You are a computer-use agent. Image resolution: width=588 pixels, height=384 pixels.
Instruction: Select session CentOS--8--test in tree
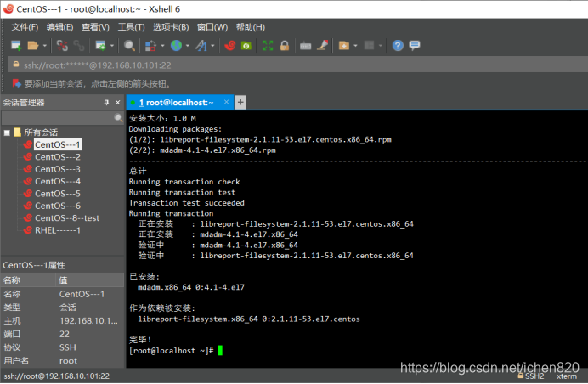tap(67, 218)
